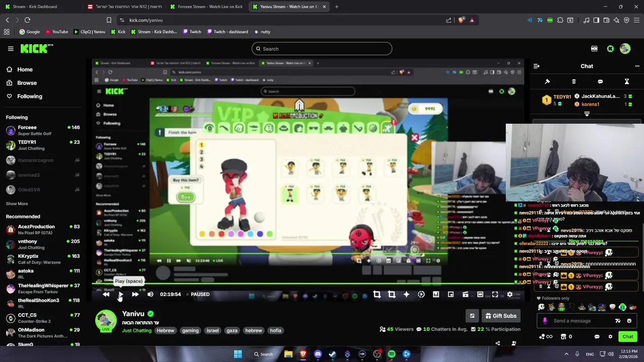Click the moderation hammer icon in chat
The width and height of the screenshot is (644, 362).
(x=547, y=81)
